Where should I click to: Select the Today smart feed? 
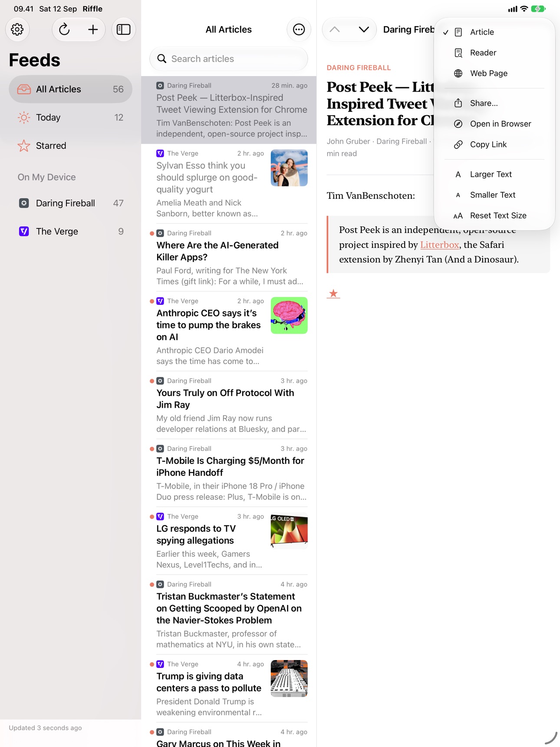[x=70, y=117]
